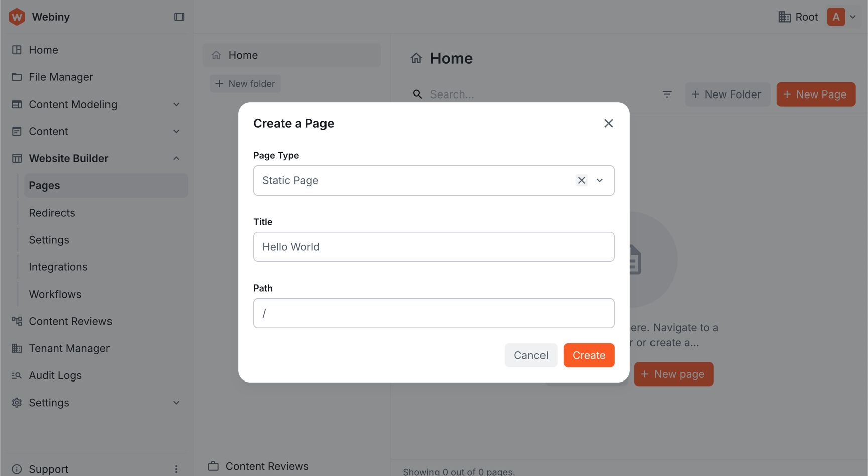Open the Audit Logs section
This screenshot has height=476, width=868.
point(55,375)
